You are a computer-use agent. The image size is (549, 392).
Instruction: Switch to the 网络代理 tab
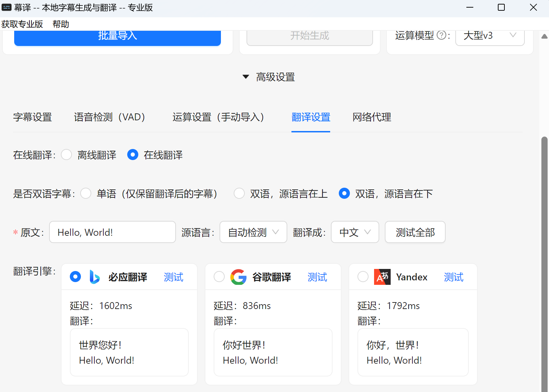click(x=372, y=117)
